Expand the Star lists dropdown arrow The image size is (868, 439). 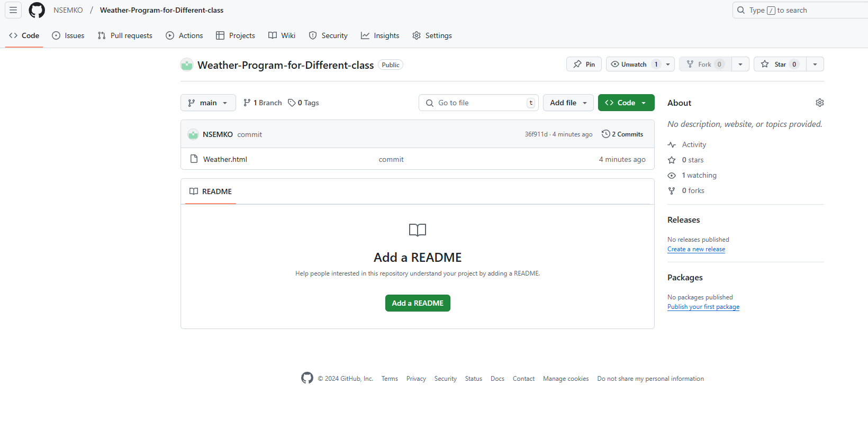815,64
